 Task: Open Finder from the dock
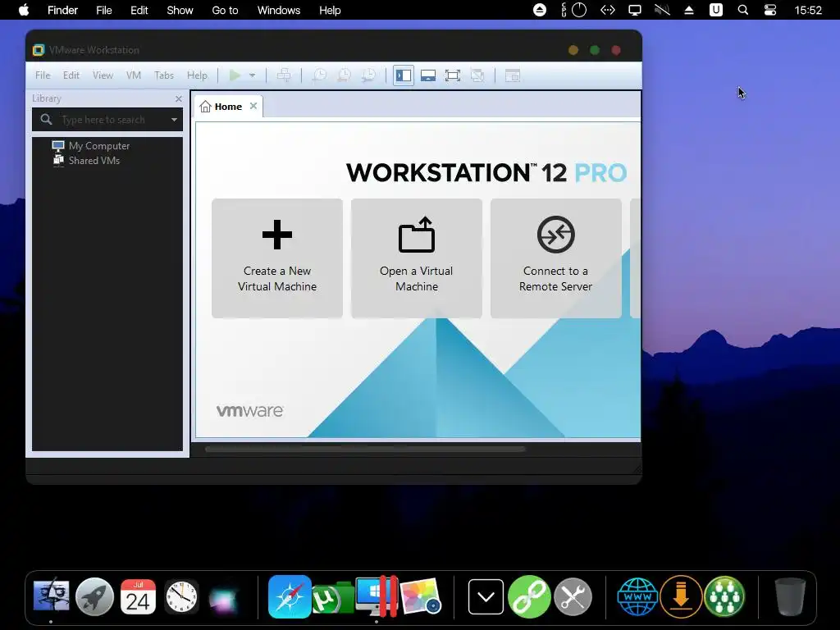tap(51, 596)
